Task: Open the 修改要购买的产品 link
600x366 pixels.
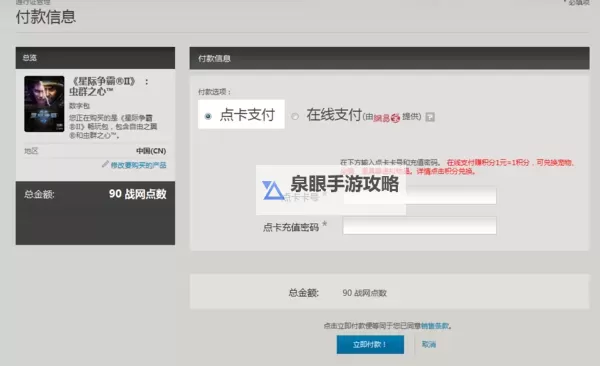Action: pos(139,165)
